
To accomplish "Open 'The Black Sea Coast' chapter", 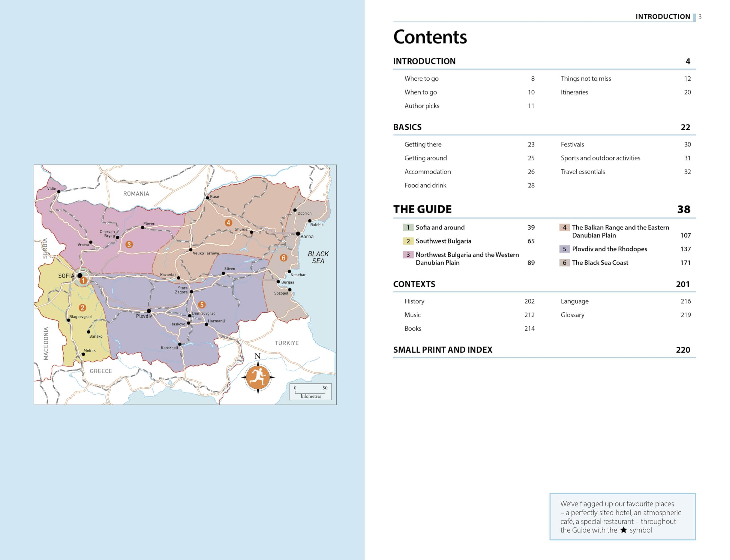I will click(600, 263).
